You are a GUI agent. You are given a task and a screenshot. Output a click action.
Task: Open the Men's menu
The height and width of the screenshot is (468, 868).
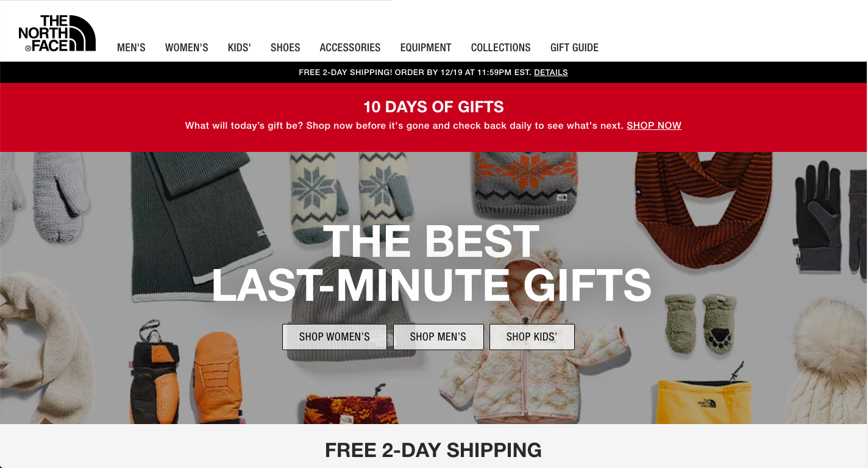click(x=131, y=48)
